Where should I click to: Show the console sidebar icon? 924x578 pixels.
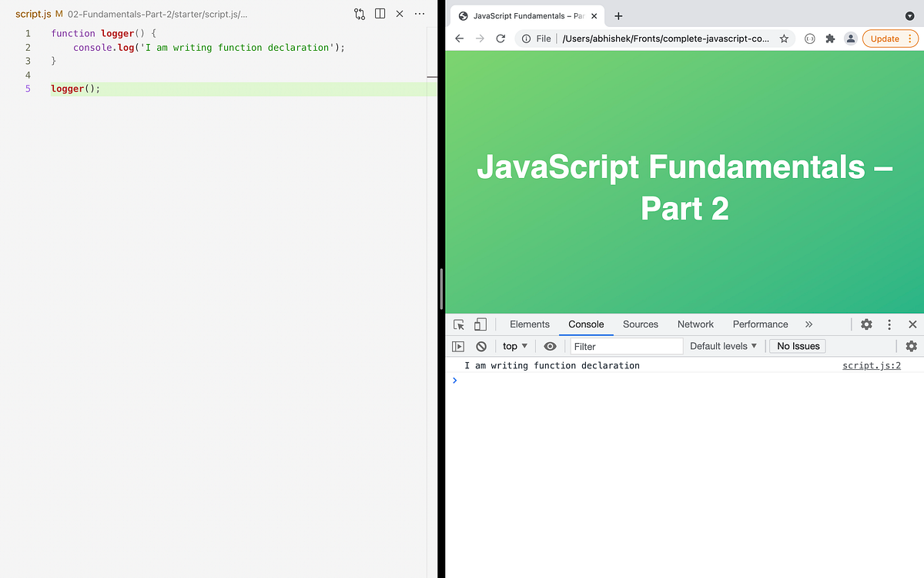pos(457,346)
